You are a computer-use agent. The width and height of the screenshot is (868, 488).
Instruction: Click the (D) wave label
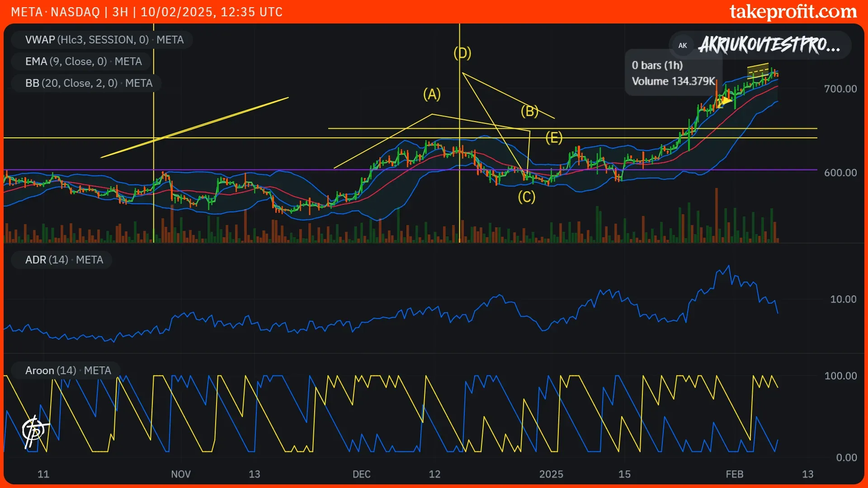click(x=462, y=53)
